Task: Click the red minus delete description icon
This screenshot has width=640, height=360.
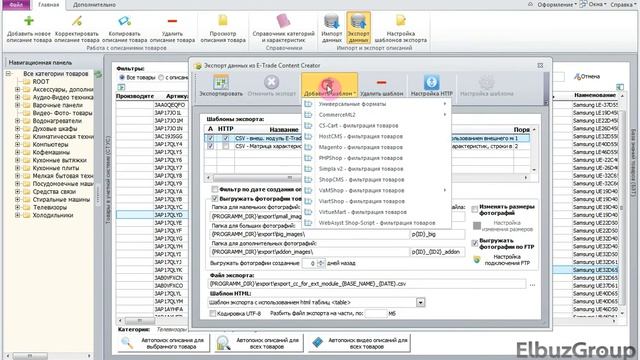Action: [172, 20]
